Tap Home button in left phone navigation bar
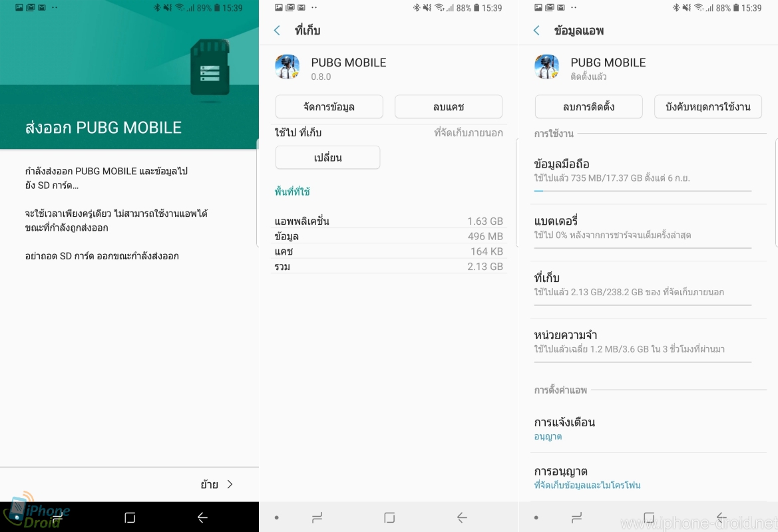 [x=130, y=517]
